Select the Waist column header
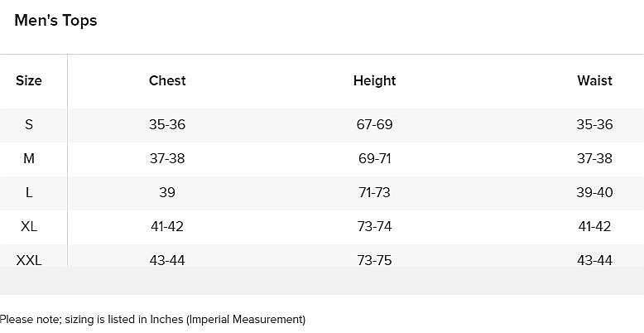The width and height of the screenshot is (644, 333). tap(594, 80)
